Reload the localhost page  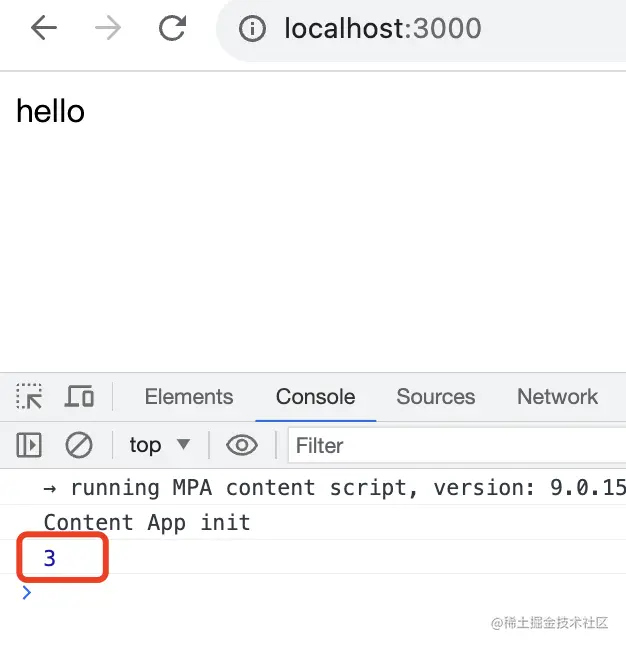[172, 28]
